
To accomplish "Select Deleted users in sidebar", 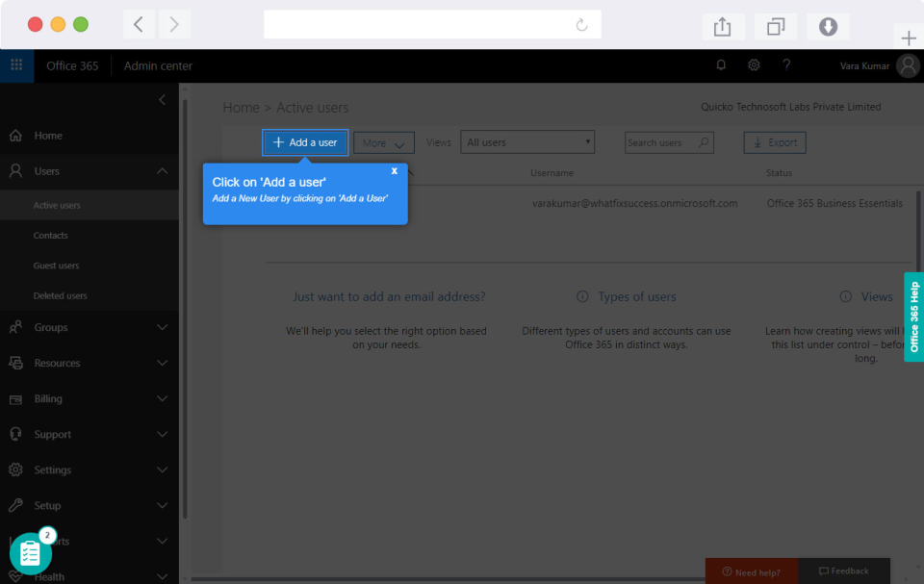I will click(x=90, y=295).
